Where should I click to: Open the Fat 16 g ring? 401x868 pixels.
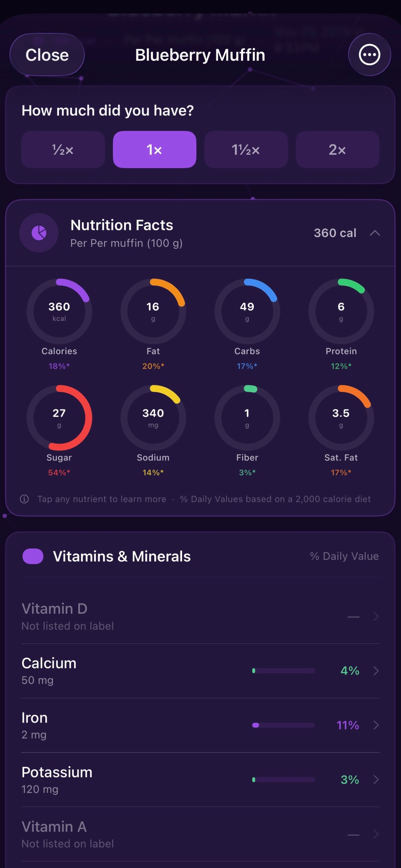point(153,311)
